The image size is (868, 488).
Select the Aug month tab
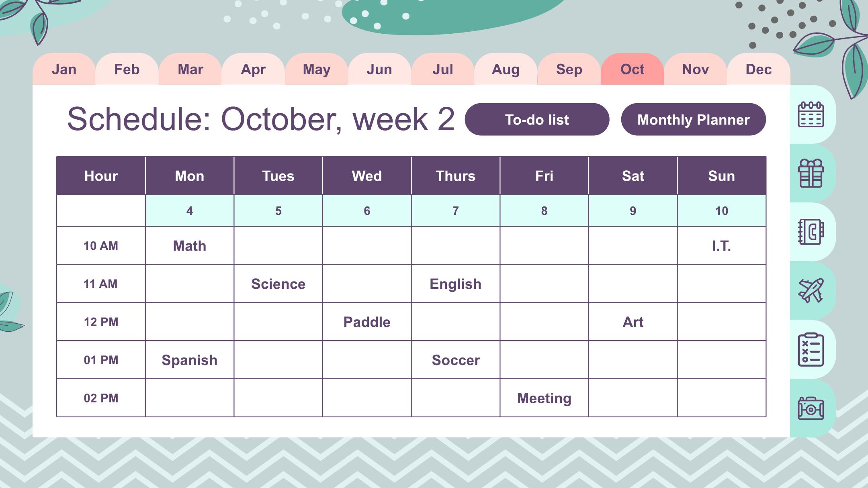click(x=506, y=69)
